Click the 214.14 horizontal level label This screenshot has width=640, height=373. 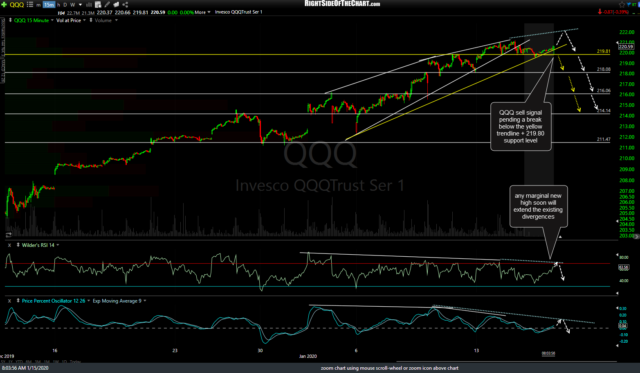(x=603, y=111)
